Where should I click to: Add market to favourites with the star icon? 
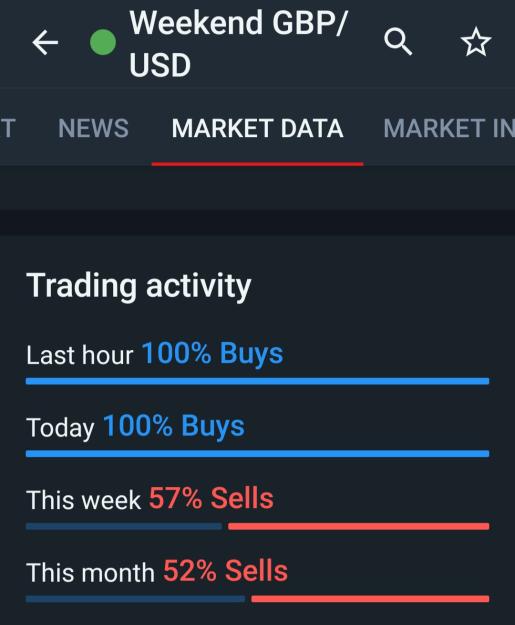(476, 41)
